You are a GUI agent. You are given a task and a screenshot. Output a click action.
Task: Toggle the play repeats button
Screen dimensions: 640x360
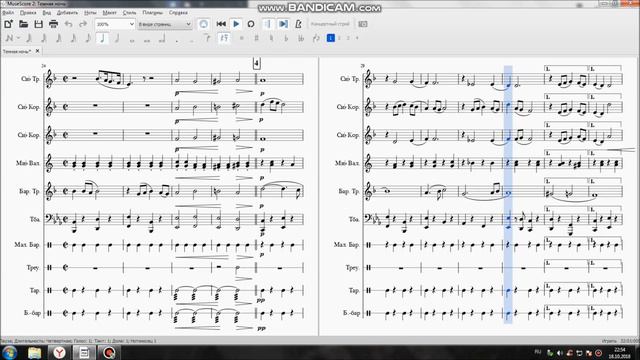tap(267, 24)
